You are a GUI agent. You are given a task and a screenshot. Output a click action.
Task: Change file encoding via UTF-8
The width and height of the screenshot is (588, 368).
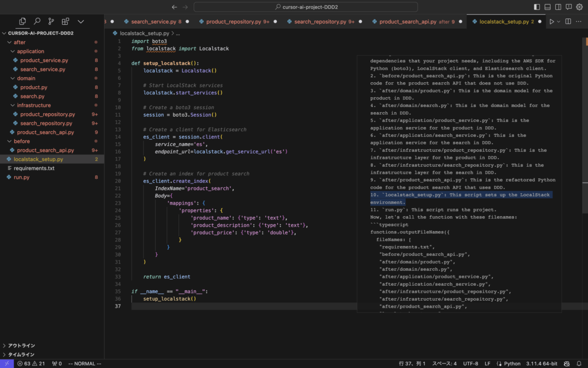point(470,363)
